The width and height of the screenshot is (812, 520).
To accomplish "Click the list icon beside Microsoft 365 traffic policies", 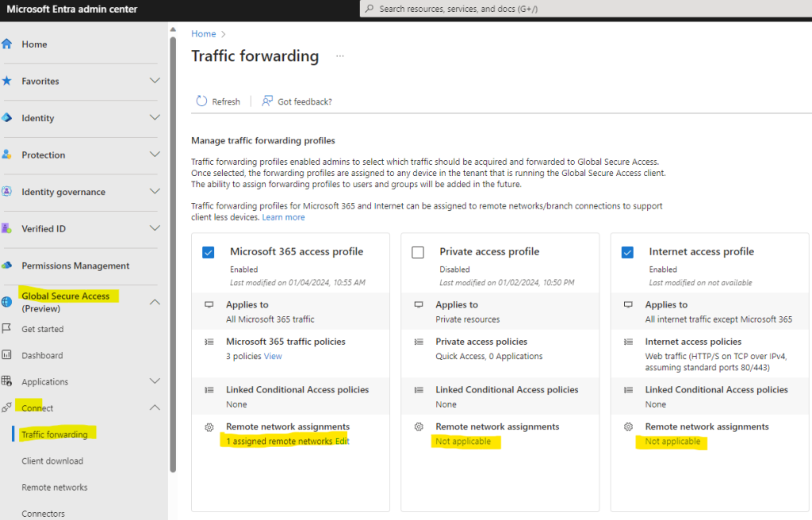I will (x=209, y=342).
